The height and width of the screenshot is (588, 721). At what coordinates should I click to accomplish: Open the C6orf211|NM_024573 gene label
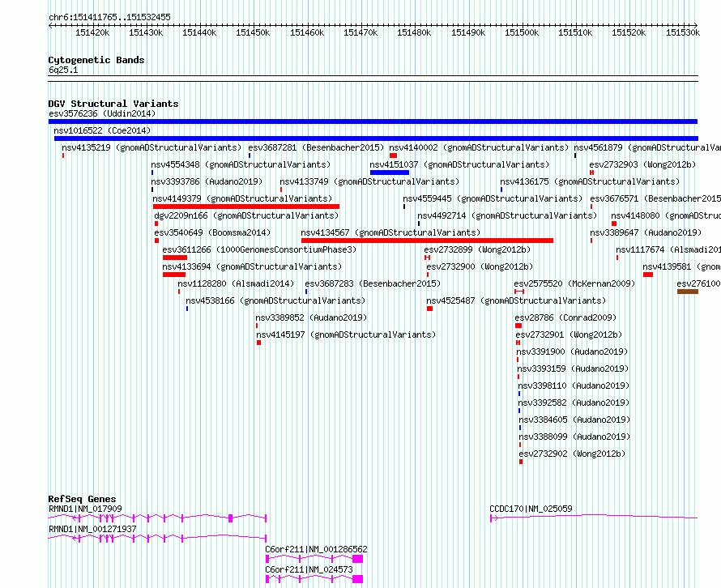pyautogui.click(x=309, y=569)
